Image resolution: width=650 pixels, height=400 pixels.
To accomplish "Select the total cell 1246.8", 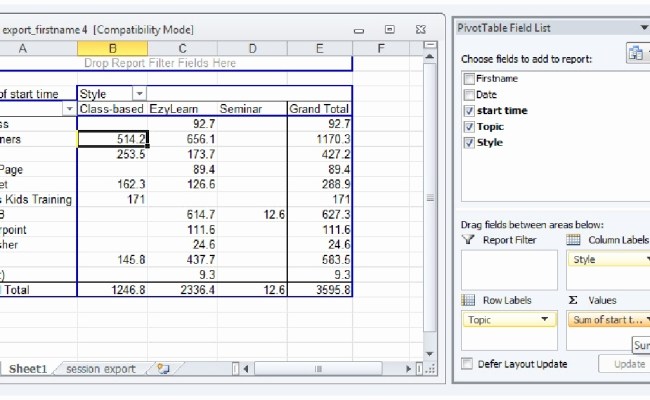I will point(112,290).
